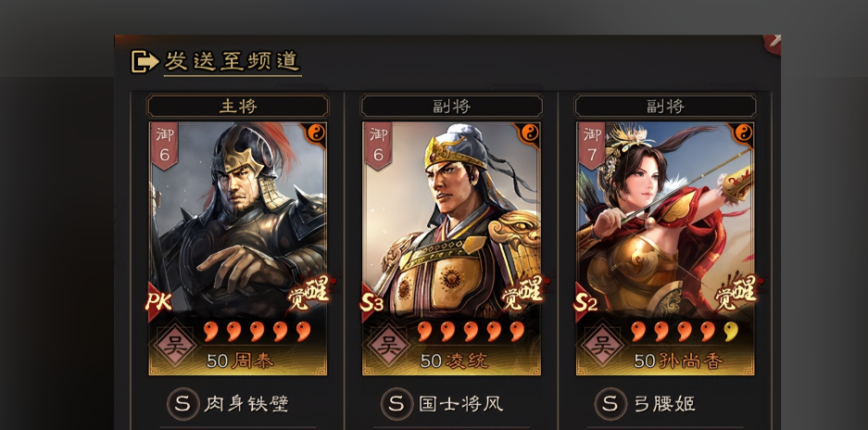This screenshot has width=868, height=430.
Task: Click the 吴 faction emblem on 周泰 card
Action: 174,346
